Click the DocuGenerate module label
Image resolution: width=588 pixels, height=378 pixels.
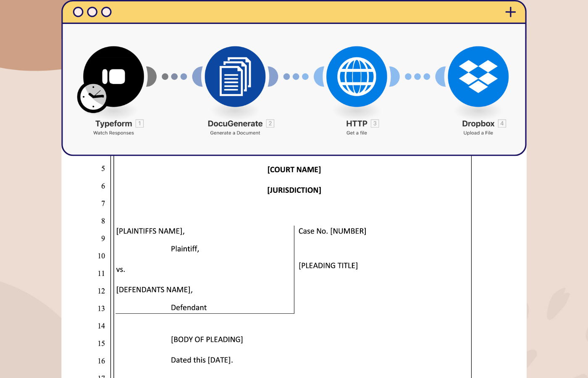coord(235,123)
